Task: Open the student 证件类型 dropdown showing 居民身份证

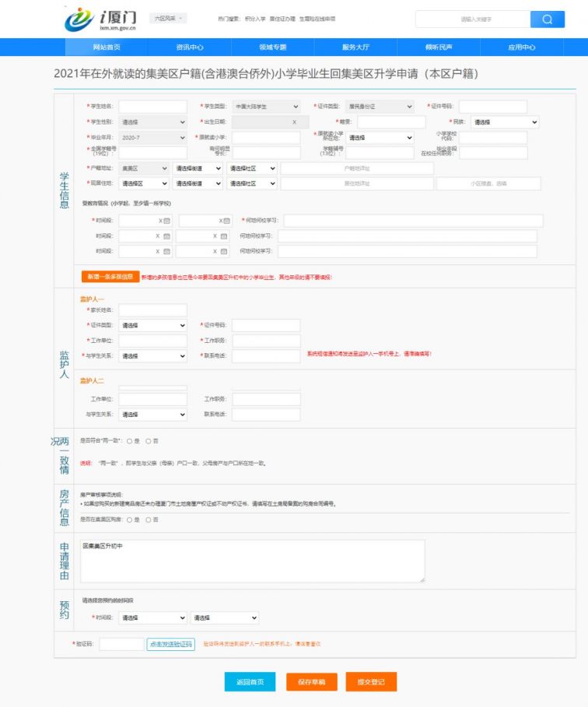Action: coord(380,107)
